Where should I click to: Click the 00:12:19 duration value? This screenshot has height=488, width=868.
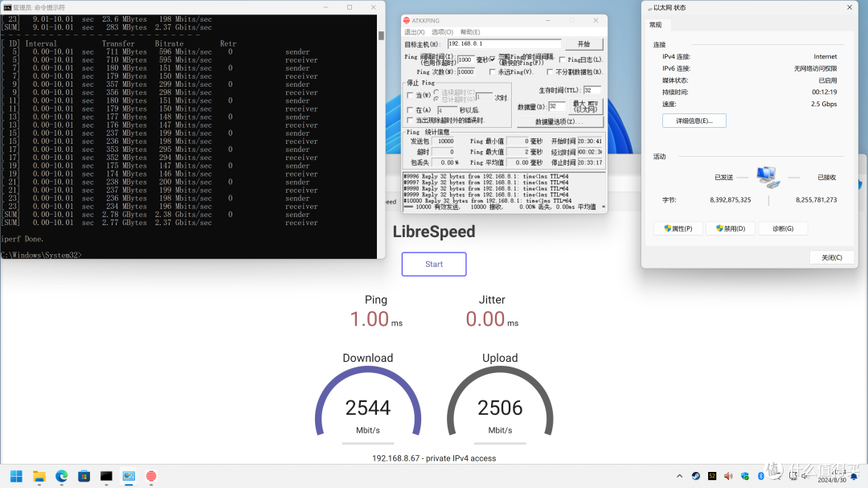tap(825, 92)
